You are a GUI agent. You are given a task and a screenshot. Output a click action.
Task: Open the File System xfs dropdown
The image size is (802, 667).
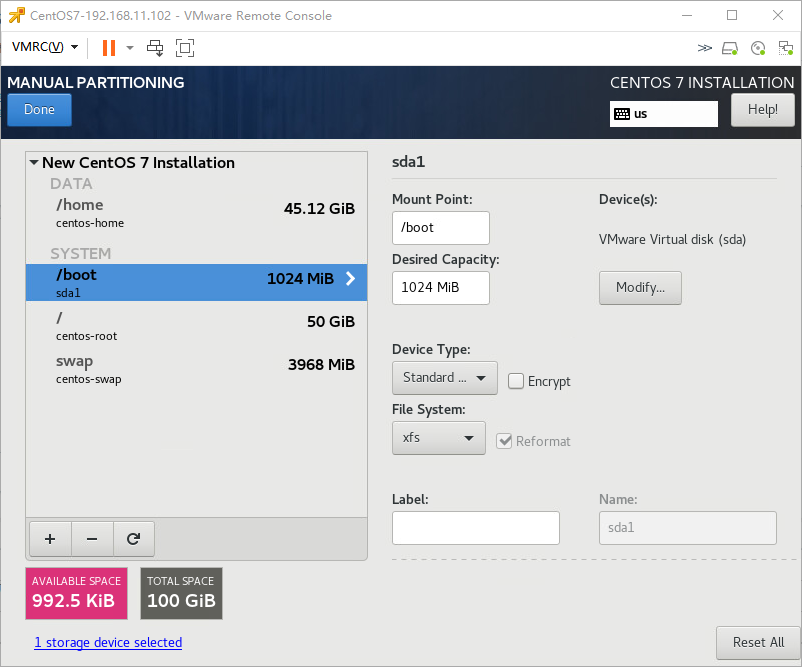tap(438, 438)
